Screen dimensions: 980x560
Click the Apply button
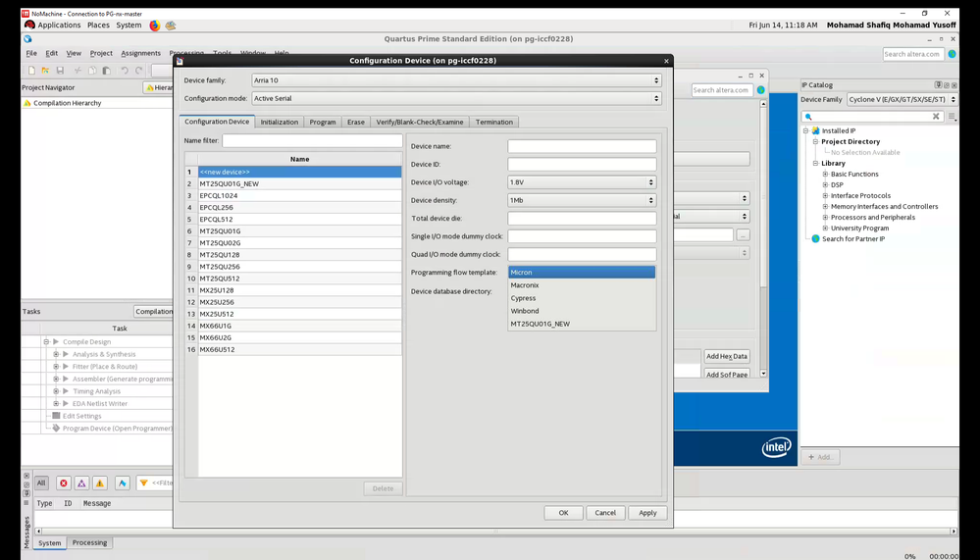(x=647, y=513)
